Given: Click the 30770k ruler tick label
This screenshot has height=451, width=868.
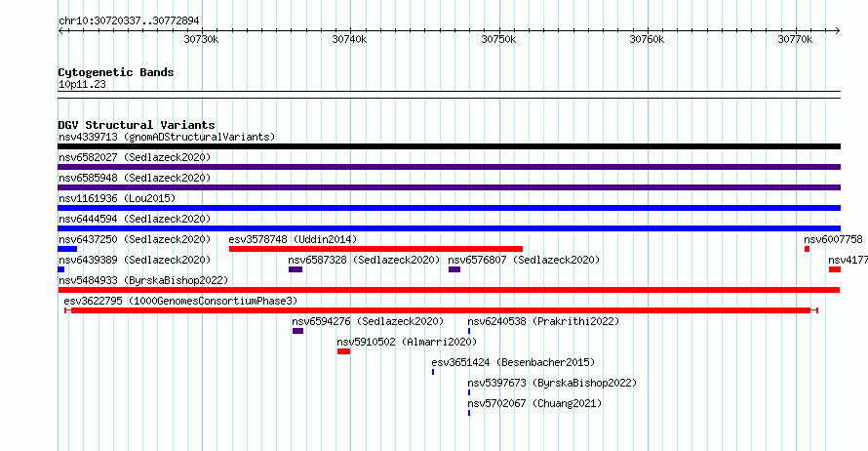Looking at the screenshot, I should coord(795,39).
